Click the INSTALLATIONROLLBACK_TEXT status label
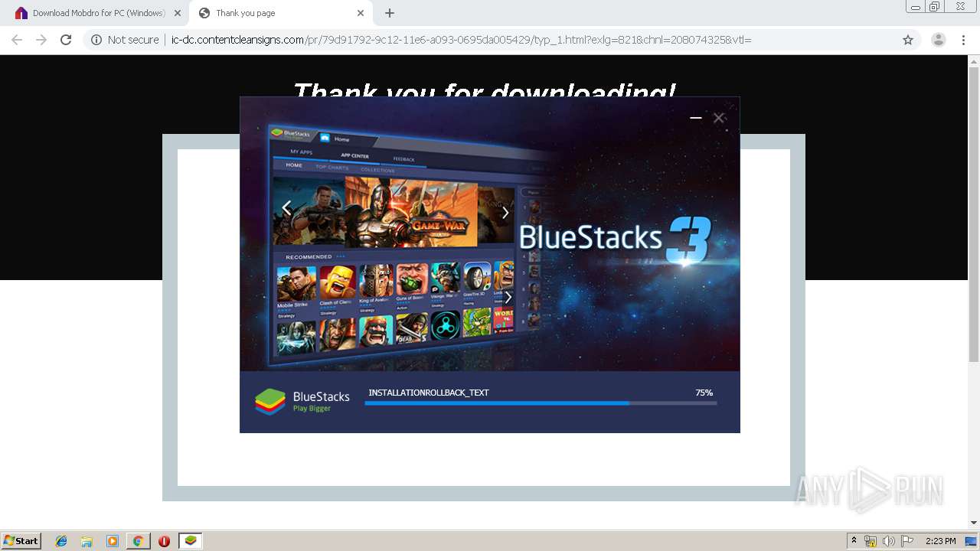 [x=429, y=393]
